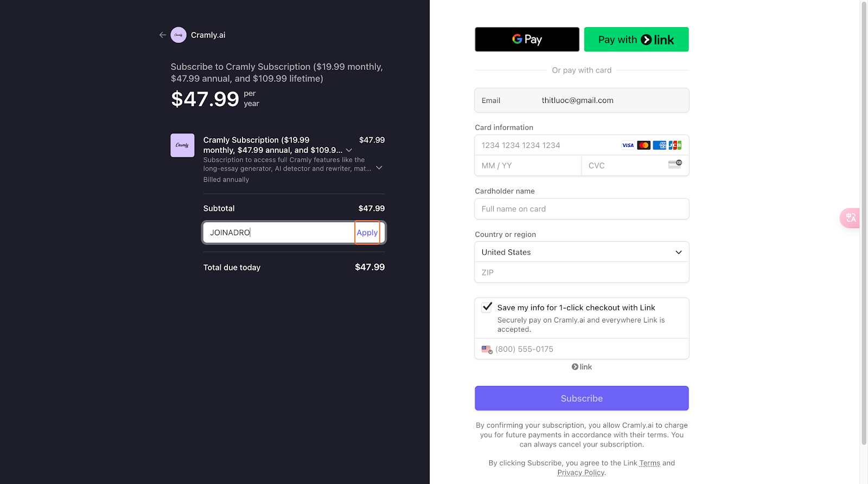Click the purple Subscribe button
868x484 pixels.
582,398
